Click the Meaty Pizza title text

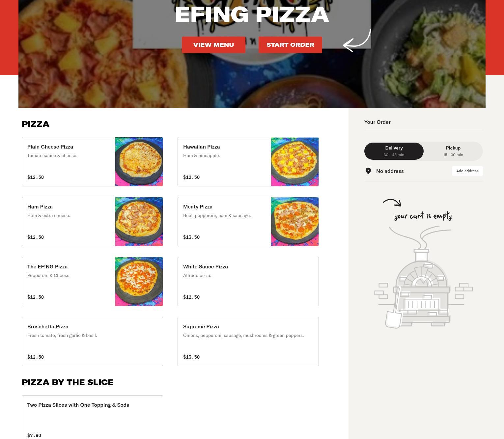point(198,207)
